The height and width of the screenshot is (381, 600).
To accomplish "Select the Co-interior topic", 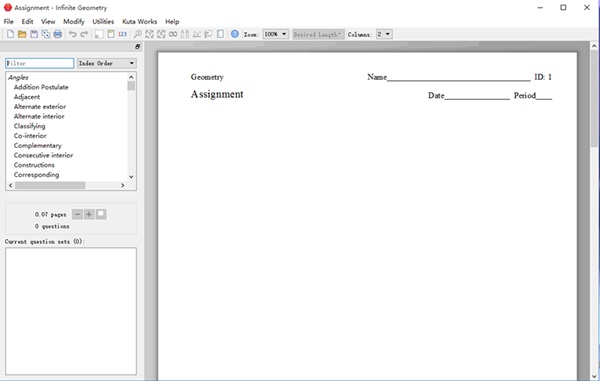I will pyautogui.click(x=30, y=136).
